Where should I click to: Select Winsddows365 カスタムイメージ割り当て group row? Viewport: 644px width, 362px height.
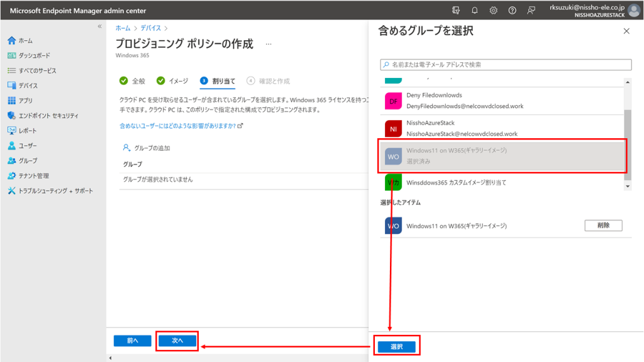click(502, 183)
